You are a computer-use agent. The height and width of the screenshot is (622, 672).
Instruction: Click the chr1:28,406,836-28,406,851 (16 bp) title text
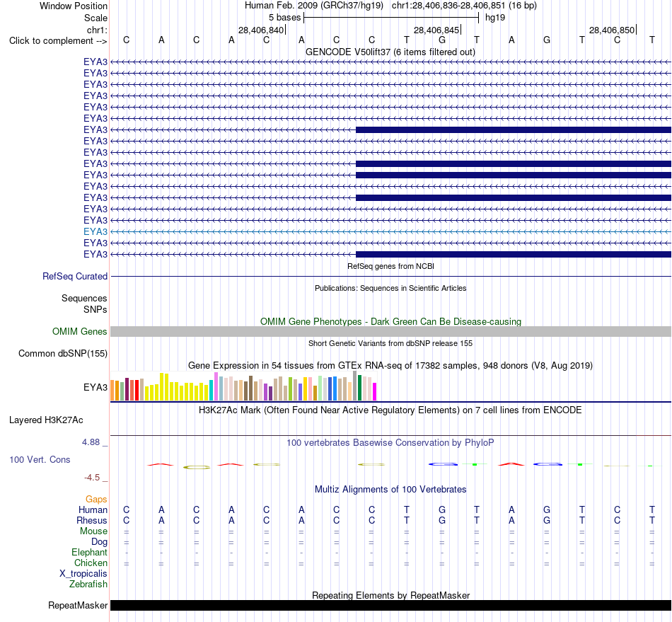tap(464, 6)
